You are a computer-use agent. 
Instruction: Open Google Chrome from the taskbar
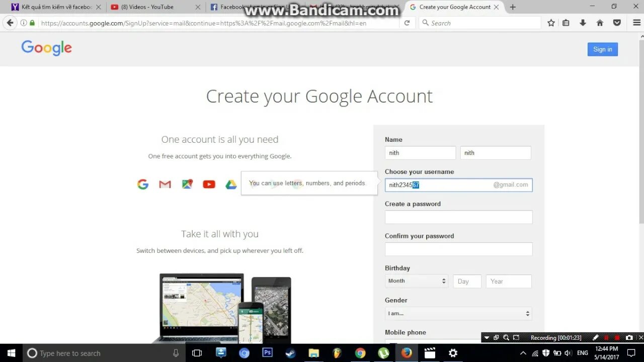tap(360, 353)
